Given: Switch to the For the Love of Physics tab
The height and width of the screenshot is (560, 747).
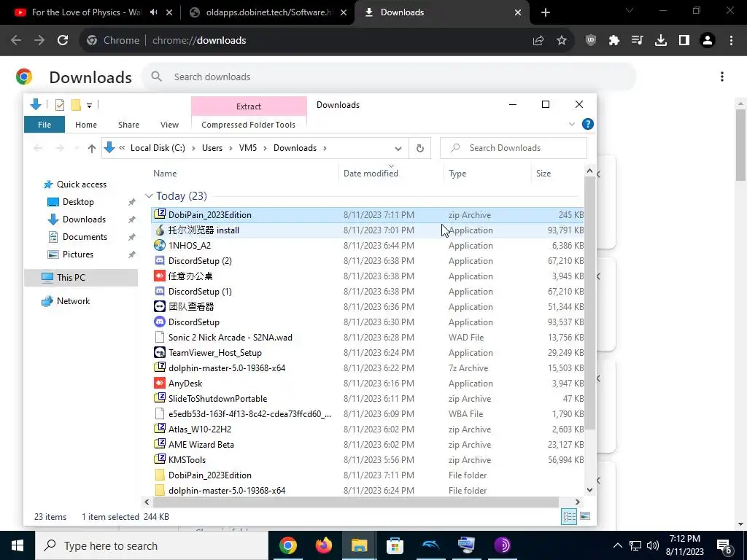Looking at the screenshot, I should pos(86,12).
